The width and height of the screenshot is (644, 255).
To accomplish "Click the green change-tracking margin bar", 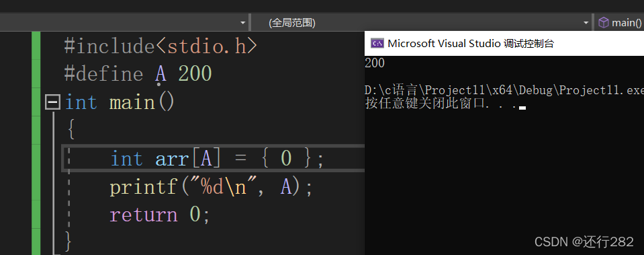I will pos(36,143).
